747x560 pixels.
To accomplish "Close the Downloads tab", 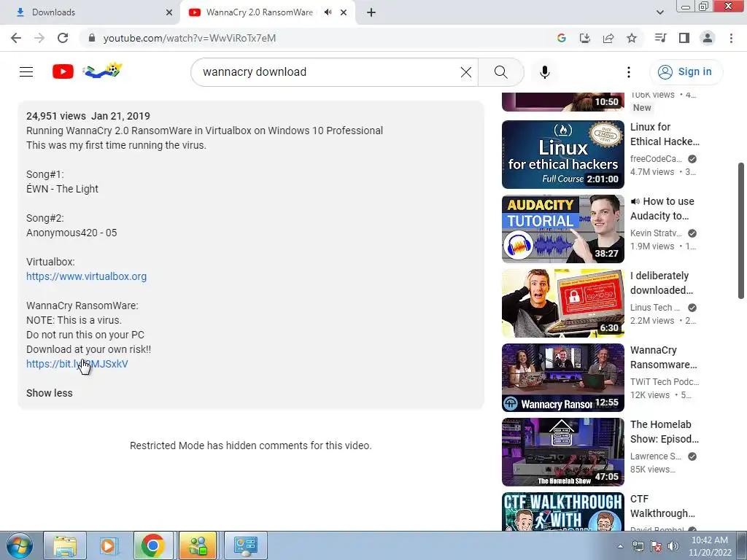I will tap(169, 12).
